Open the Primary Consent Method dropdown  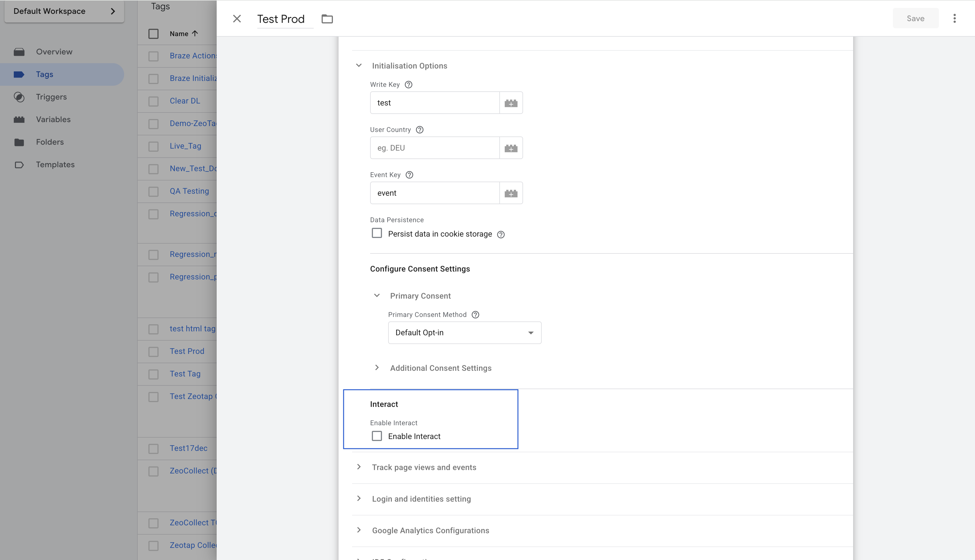point(464,332)
